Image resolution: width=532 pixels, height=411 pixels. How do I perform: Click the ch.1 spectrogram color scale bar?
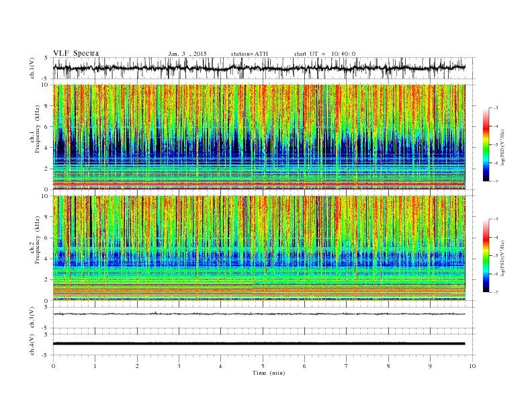click(x=486, y=144)
